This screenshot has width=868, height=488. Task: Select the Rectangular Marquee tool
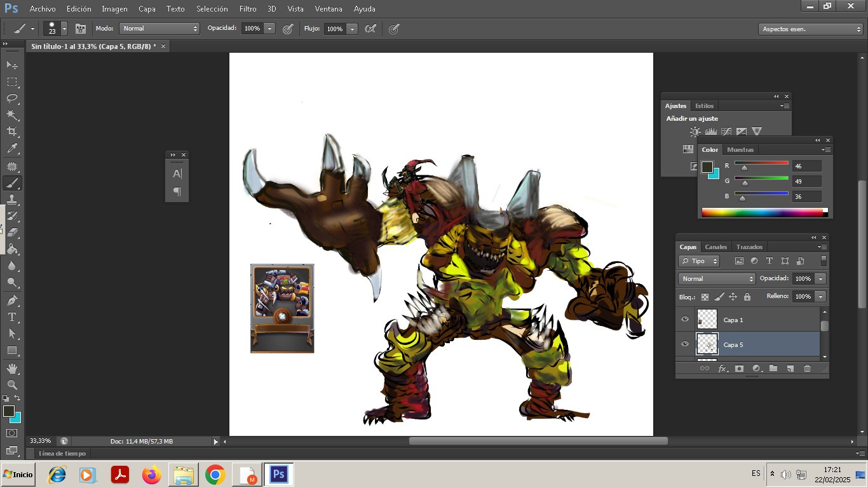pyautogui.click(x=12, y=82)
